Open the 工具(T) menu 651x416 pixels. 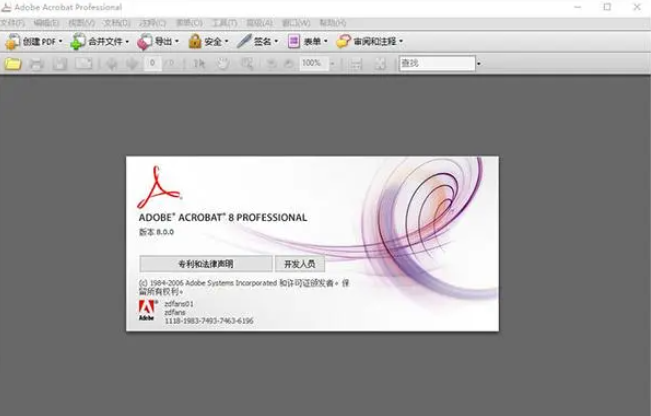pos(225,23)
